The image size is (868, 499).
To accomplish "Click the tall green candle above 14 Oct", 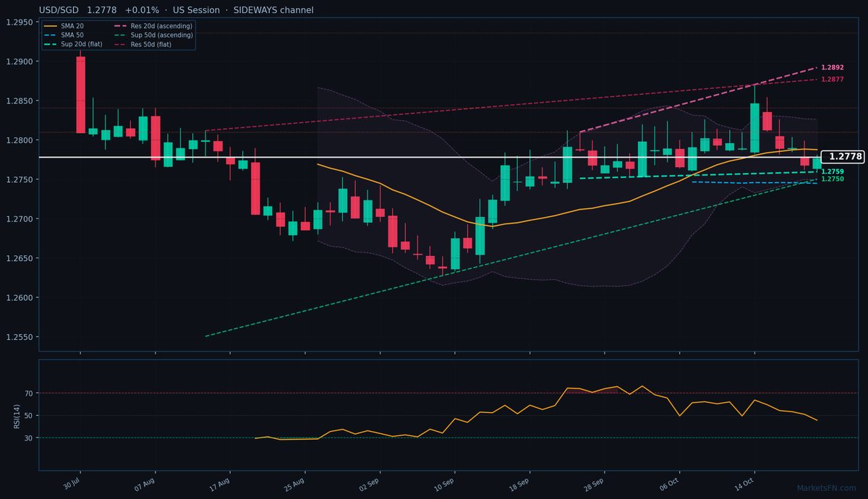I will tap(754, 128).
